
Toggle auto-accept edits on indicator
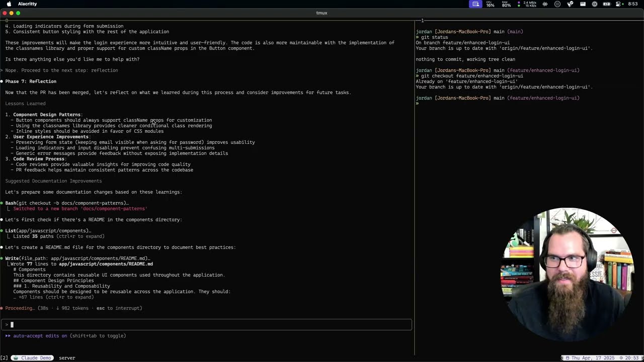point(65,336)
